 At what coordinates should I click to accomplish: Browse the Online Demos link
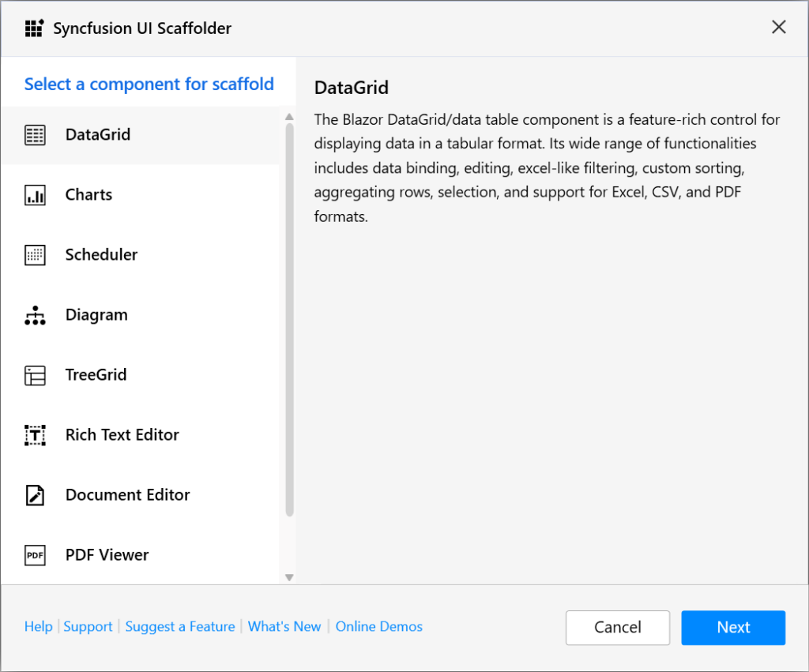(378, 626)
